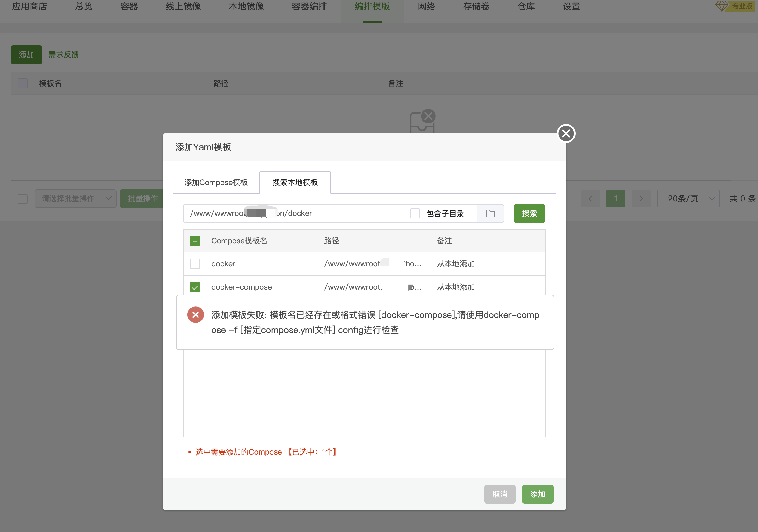Click the green 搜索 button
The image size is (758, 532).
click(529, 213)
